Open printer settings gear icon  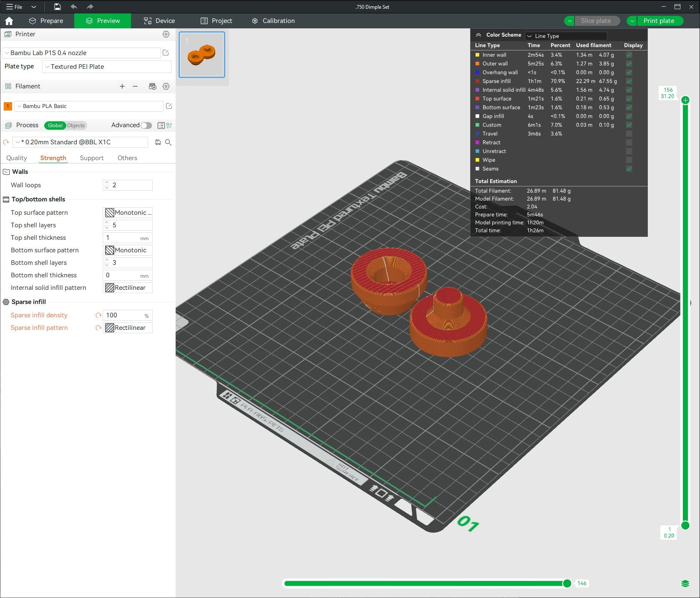166,34
